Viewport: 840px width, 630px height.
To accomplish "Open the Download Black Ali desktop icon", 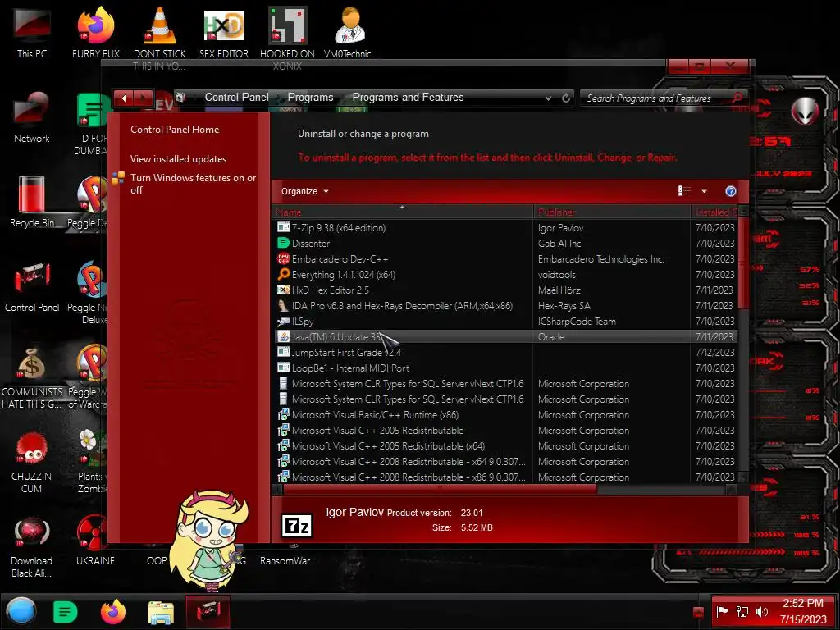I will [x=32, y=546].
